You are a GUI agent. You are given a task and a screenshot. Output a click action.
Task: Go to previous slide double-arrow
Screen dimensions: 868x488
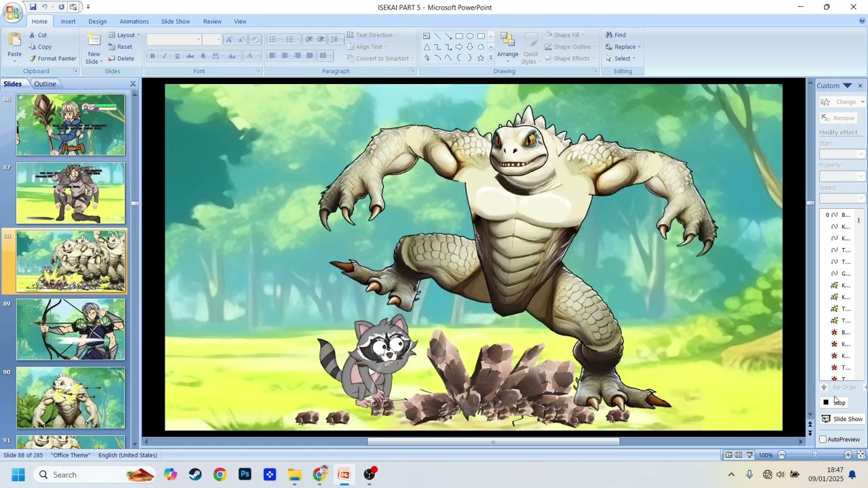coord(810,425)
